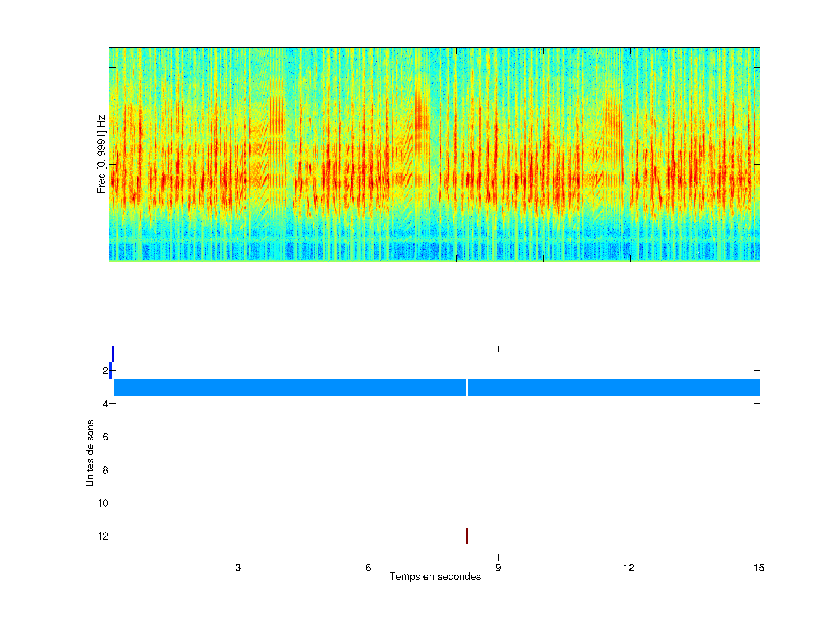
Task: Click the 'Temps en secondes' axis label
Action: point(435,576)
